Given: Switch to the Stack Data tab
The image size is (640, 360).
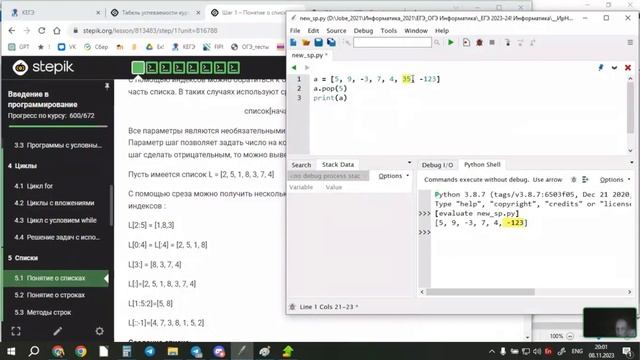Looking at the screenshot, I should [338, 164].
